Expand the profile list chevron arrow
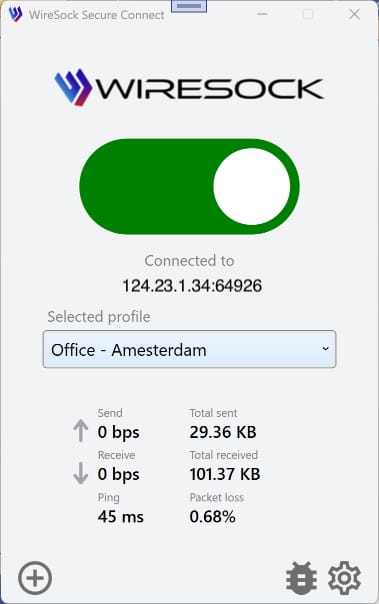 pos(325,349)
